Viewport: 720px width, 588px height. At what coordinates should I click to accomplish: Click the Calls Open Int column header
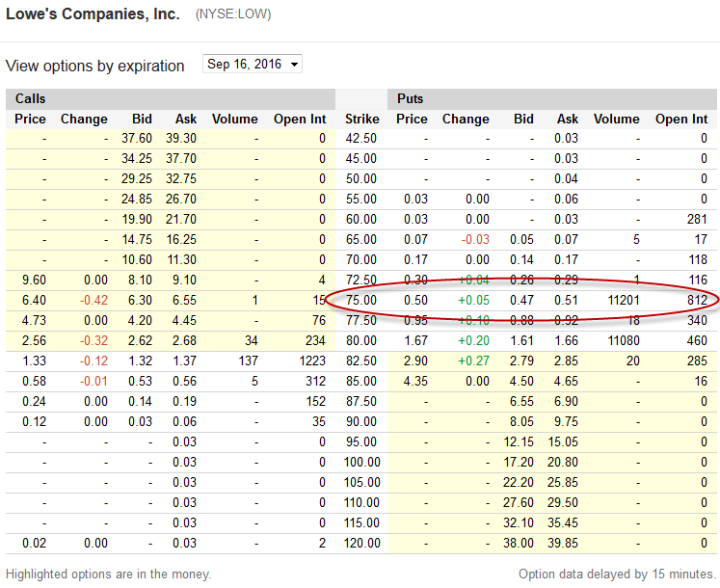(x=300, y=119)
